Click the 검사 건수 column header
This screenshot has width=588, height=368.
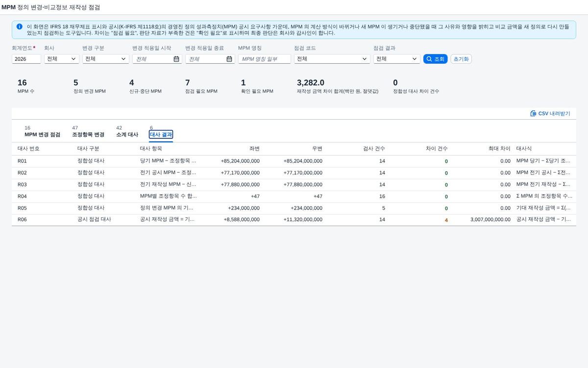point(374,149)
